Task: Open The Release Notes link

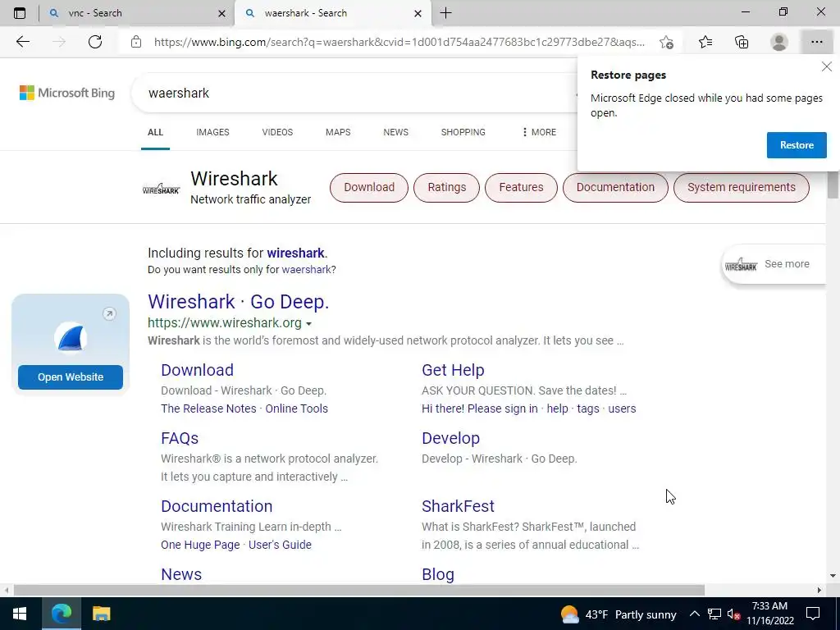Action: point(208,409)
